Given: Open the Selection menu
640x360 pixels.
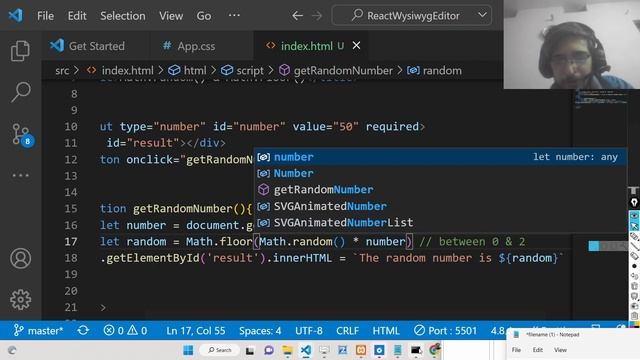Looking at the screenshot, I should [x=123, y=16].
